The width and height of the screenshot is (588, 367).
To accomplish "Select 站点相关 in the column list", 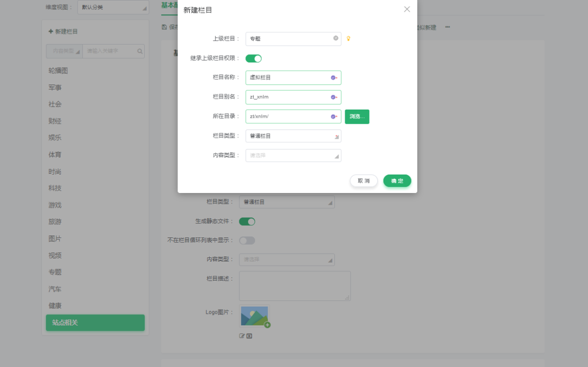I will pyautogui.click(x=95, y=322).
